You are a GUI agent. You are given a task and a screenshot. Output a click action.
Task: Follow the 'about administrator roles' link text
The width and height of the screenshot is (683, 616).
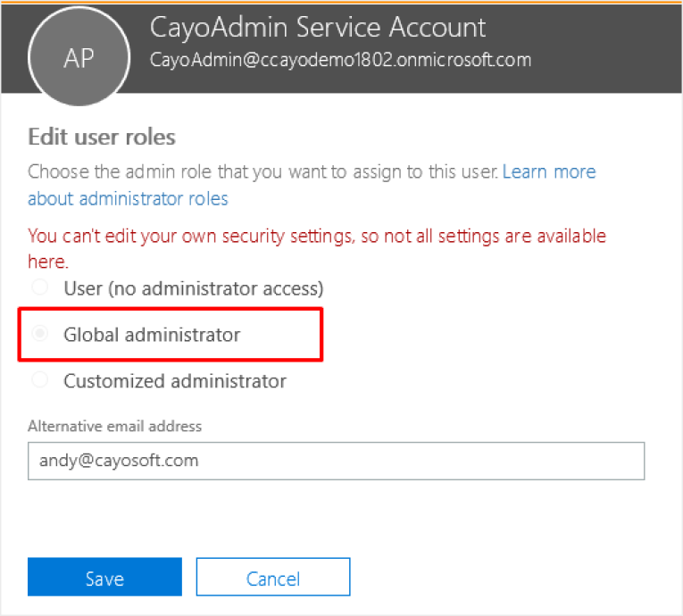[128, 199]
